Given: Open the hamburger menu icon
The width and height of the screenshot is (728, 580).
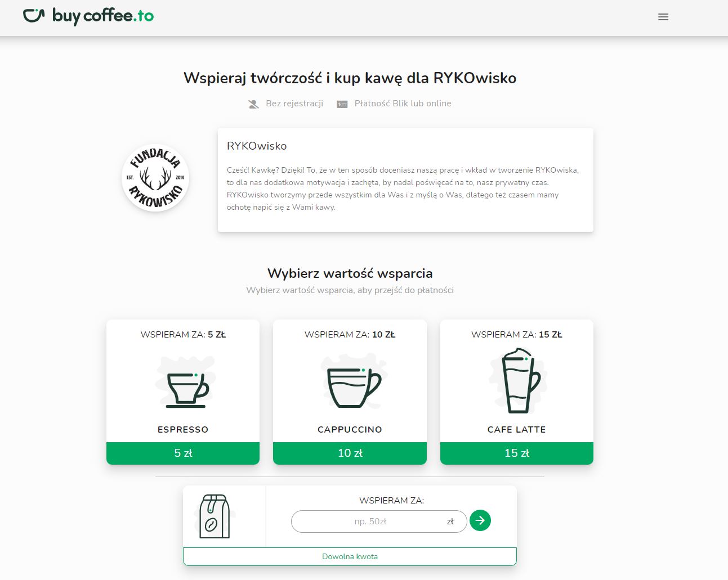Looking at the screenshot, I should [663, 17].
